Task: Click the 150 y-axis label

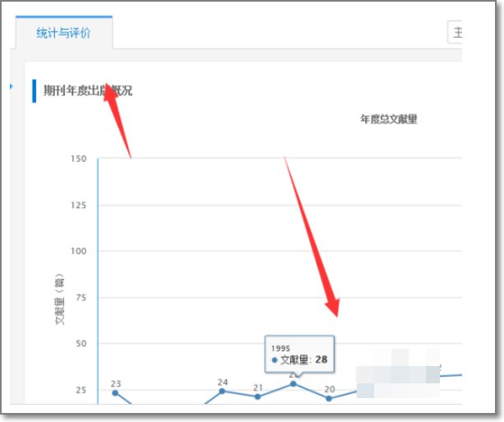Action: coord(79,159)
